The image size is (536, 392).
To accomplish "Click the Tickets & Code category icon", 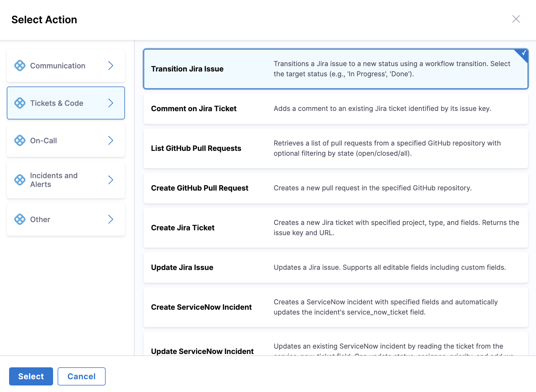I will (20, 103).
